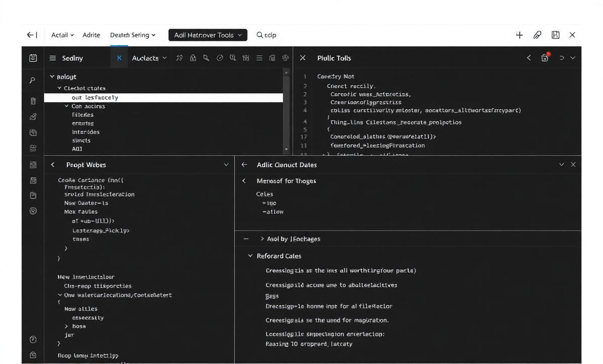Click 'Creessigpild accune ume to abolieelacitves' entry

click(x=331, y=285)
